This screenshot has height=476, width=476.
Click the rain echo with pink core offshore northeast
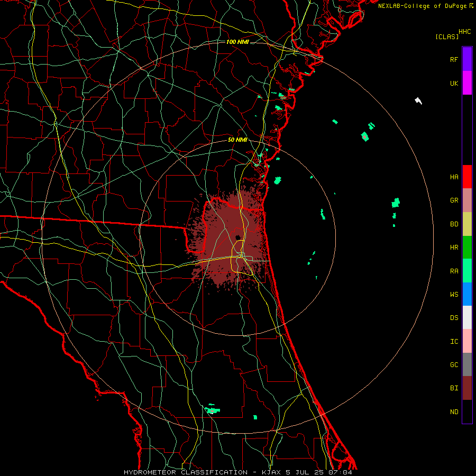(365, 136)
